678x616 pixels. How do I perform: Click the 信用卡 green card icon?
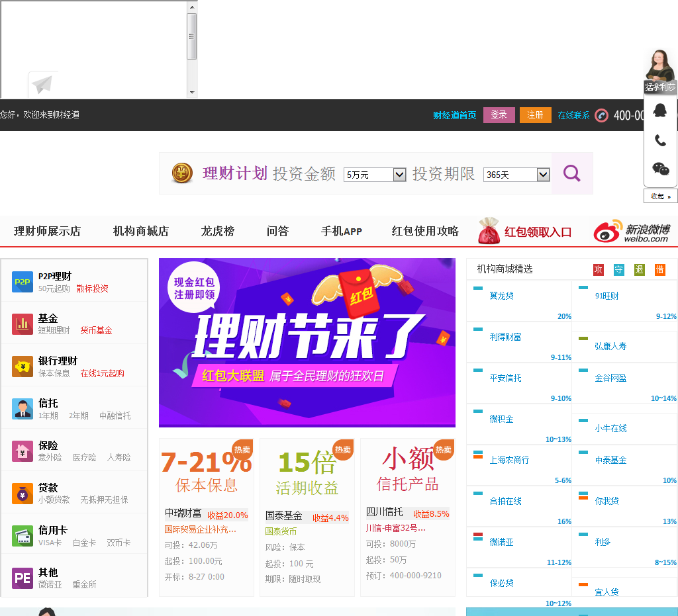click(x=23, y=536)
